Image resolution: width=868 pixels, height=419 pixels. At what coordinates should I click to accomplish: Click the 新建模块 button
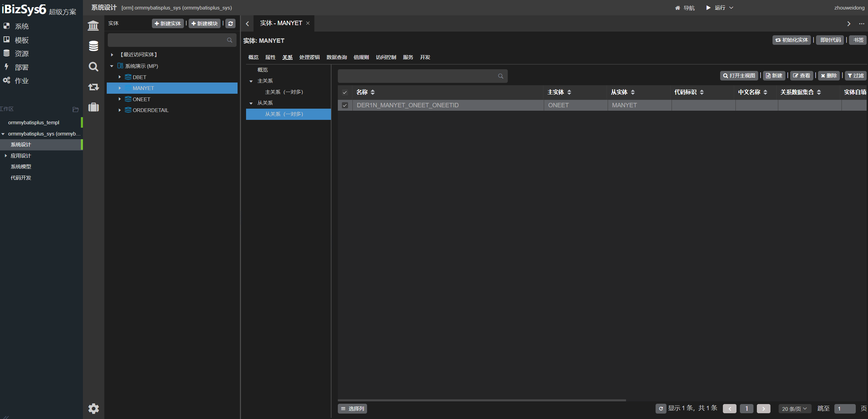pyautogui.click(x=205, y=23)
